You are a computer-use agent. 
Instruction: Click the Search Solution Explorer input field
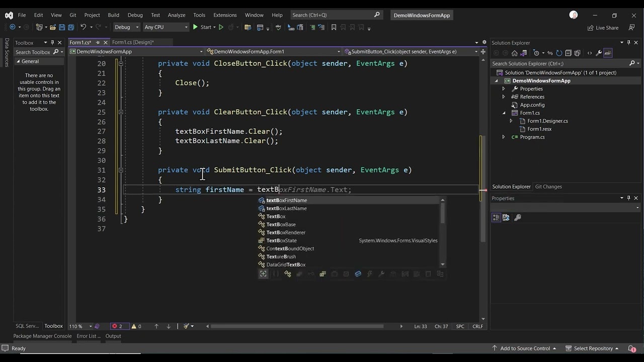click(x=560, y=63)
